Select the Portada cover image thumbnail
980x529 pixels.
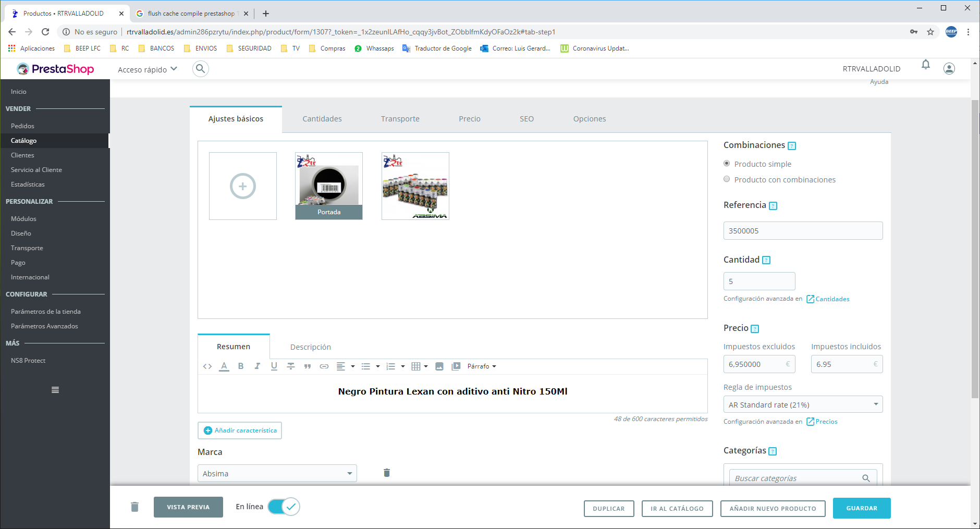329,186
